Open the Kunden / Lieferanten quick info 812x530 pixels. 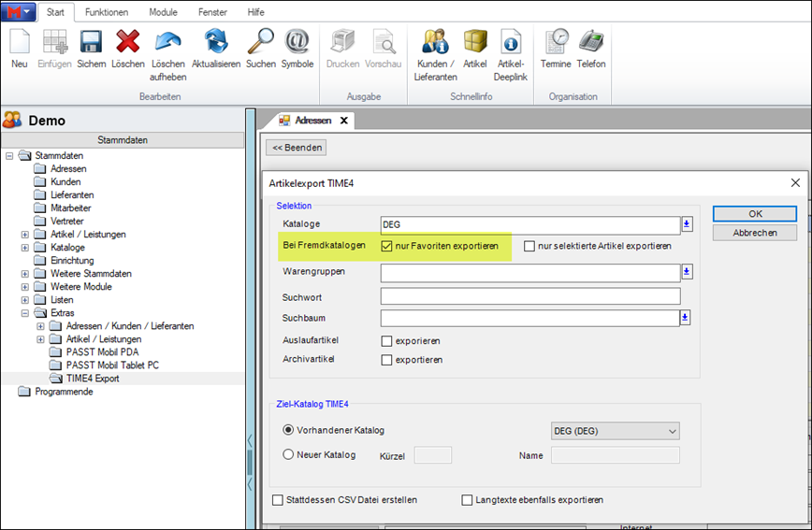click(x=434, y=43)
